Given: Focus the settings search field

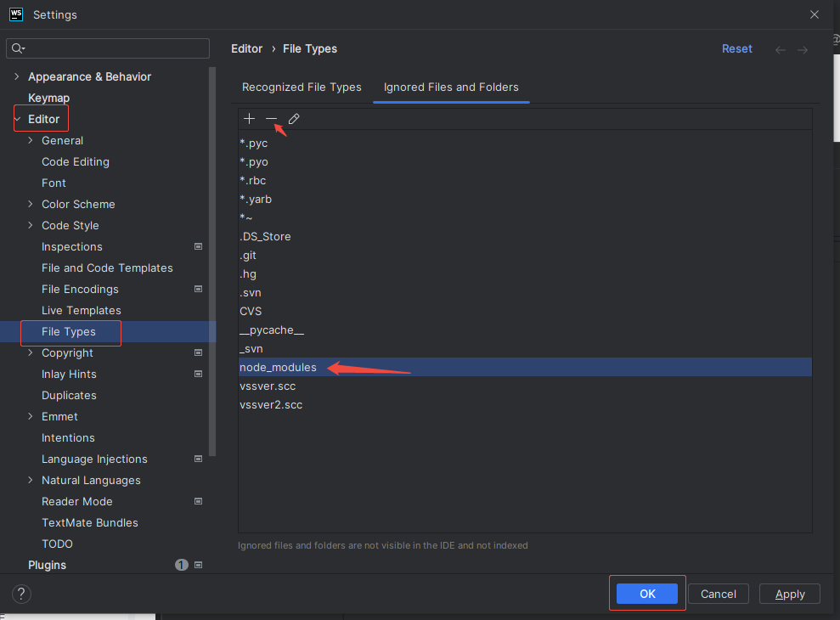Looking at the screenshot, I should pyautogui.click(x=108, y=48).
